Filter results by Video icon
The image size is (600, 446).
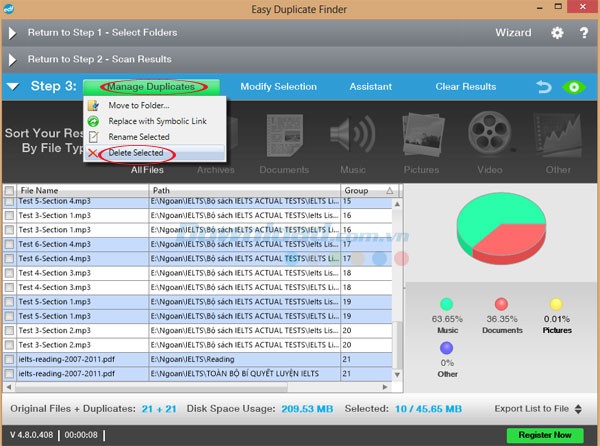(x=490, y=142)
